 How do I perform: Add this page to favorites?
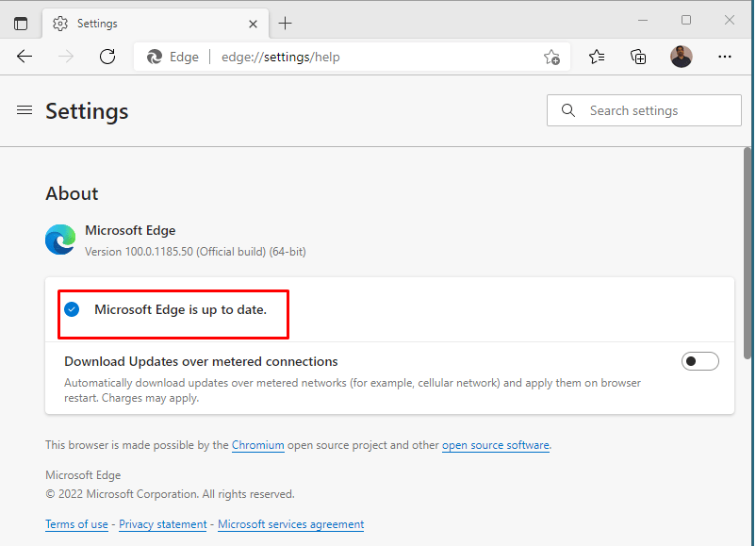(551, 57)
